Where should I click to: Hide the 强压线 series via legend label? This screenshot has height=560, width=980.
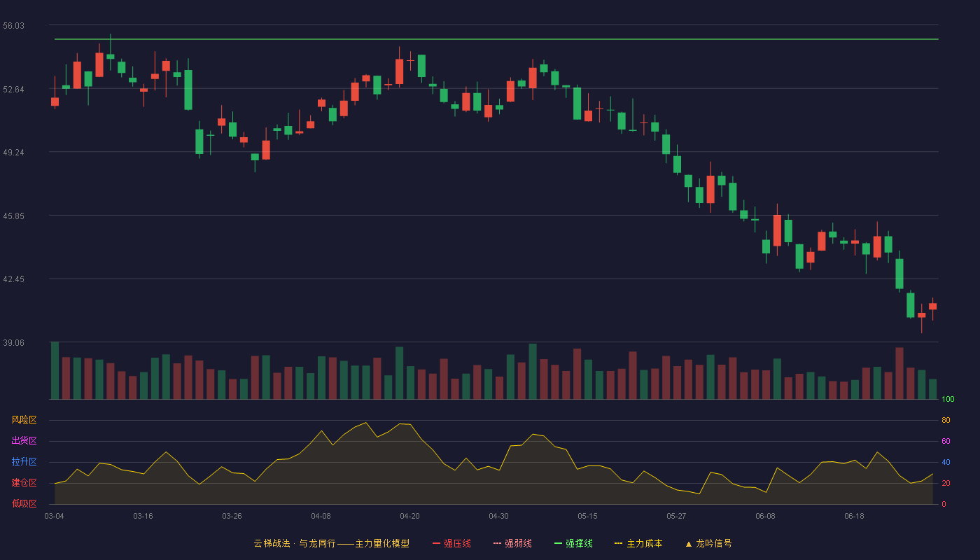[x=457, y=543]
